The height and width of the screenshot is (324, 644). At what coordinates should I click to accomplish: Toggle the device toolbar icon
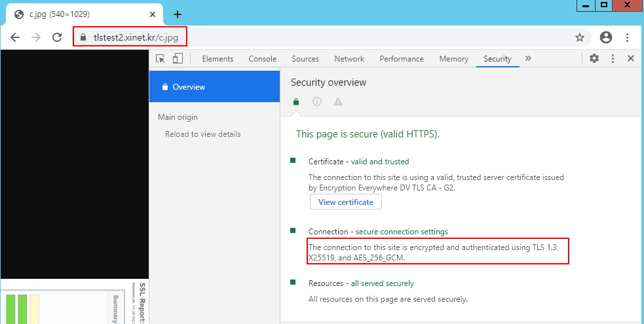click(x=178, y=59)
